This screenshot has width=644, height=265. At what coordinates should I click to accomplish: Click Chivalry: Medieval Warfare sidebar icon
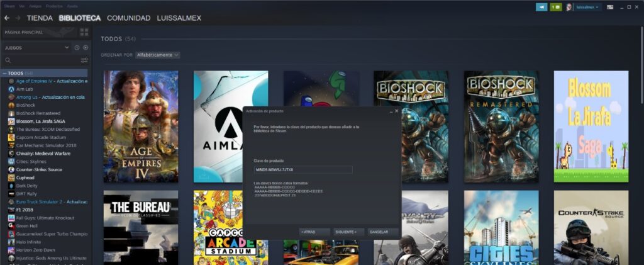click(11, 154)
